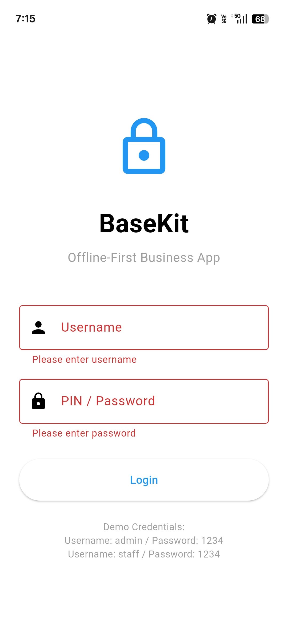
Task: Tap the staff demo credentials line
Action: point(144,554)
